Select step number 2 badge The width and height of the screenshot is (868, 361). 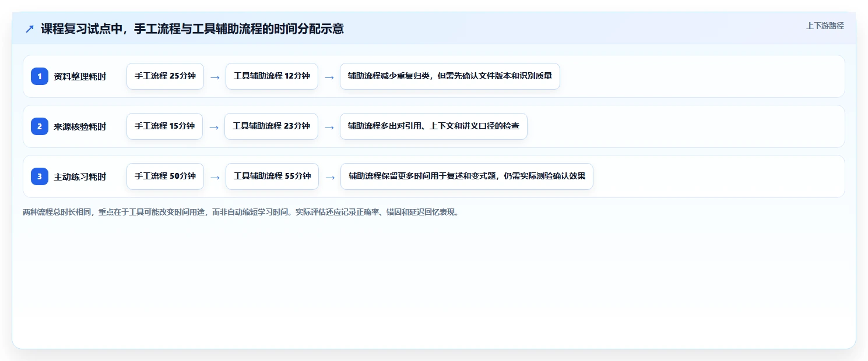pyautogui.click(x=40, y=126)
